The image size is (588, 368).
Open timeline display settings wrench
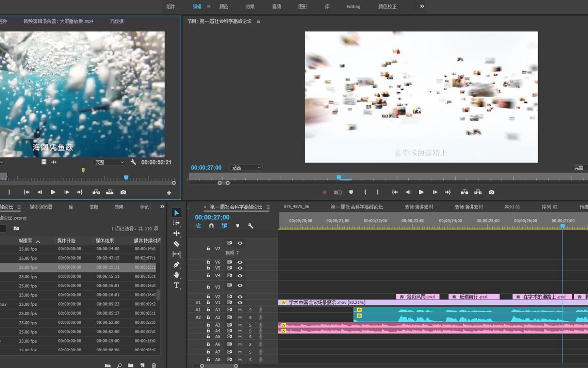(250, 226)
